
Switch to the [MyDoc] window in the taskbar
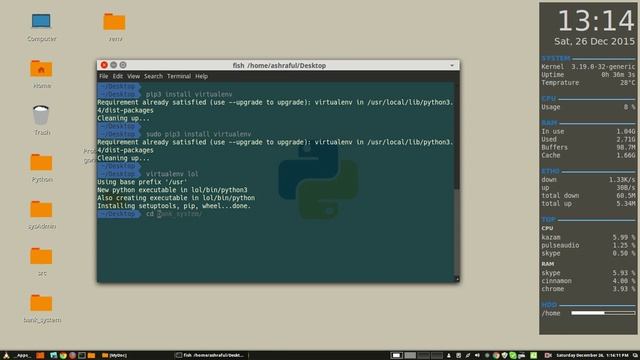114,356
